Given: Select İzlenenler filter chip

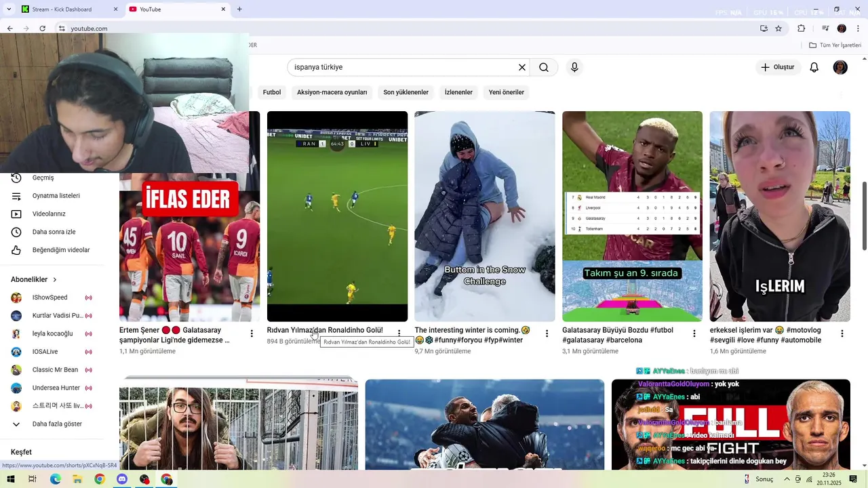Looking at the screenshot, I should pyautogui.click(x=458, y=92).
